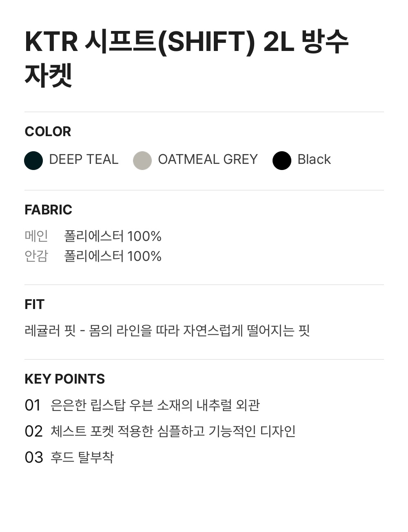
Task: Click the 메인 fabric label
Action: click(x=36, y=236)
